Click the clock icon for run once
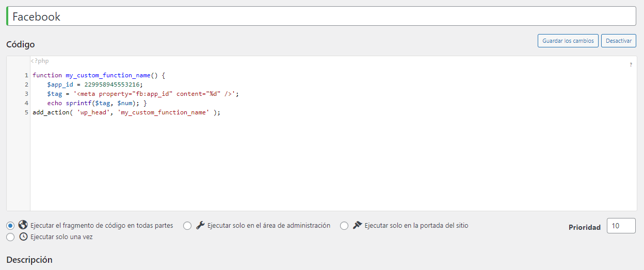This screenshot has height=270, width=644. (23, 237)
